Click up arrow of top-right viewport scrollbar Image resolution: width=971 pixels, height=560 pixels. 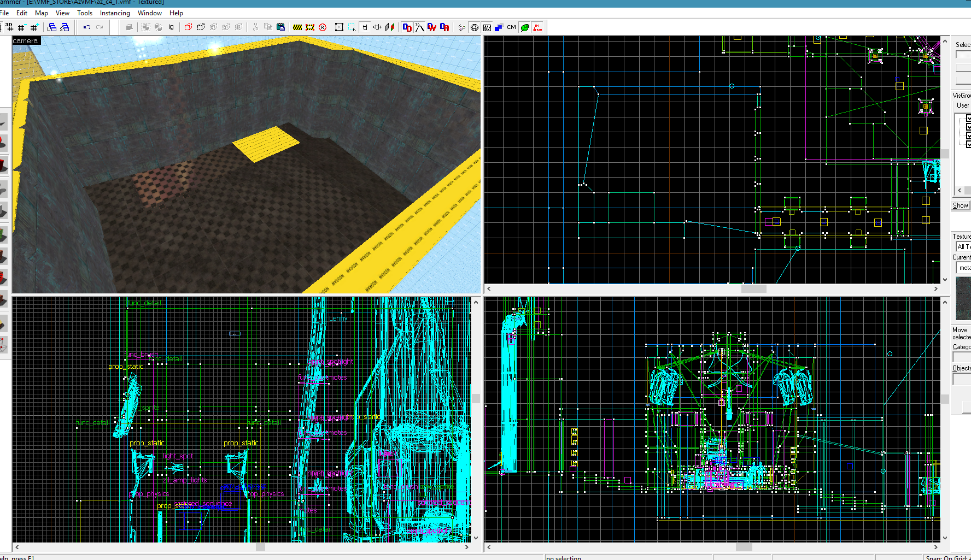click(x=945, y=41)
